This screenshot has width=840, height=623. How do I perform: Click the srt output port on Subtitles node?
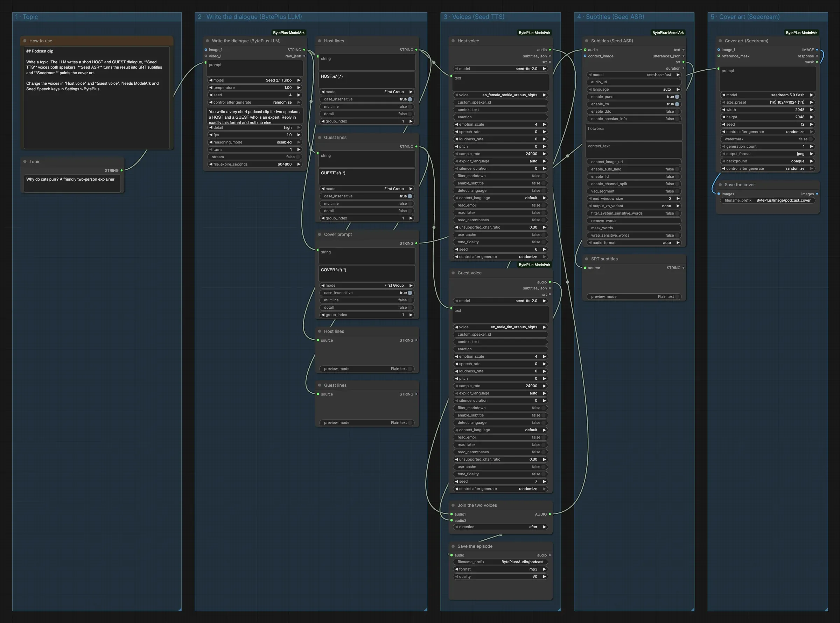[683, 62]
